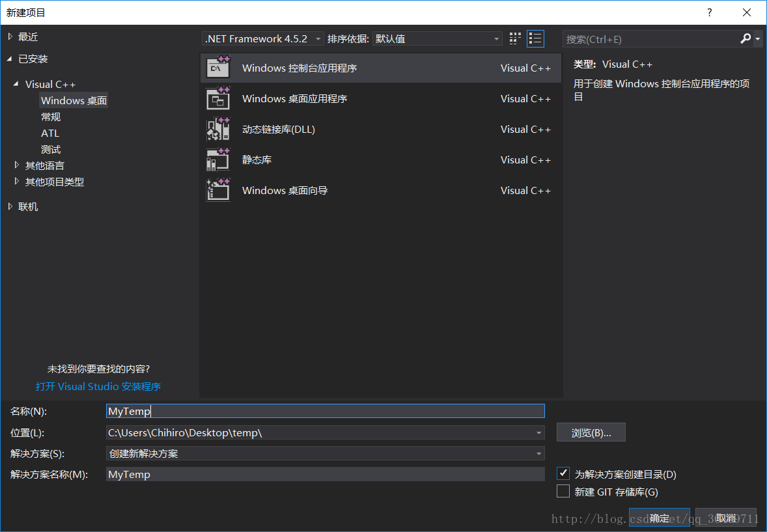The image size is (767, 532).
Task: Select Visual C++ tree label
Action: 50,84
